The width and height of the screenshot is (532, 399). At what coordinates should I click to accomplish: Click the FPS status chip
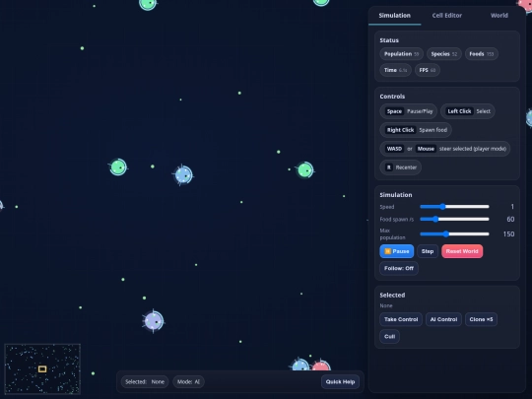point(428,70)
